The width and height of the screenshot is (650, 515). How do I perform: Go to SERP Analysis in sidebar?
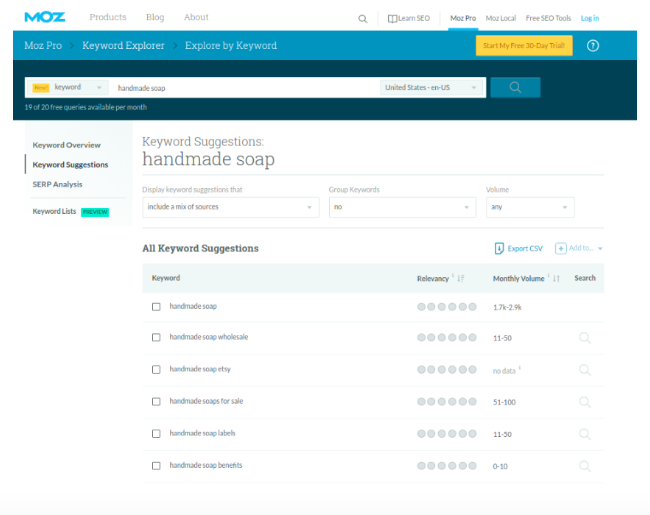tap(57, 184)
